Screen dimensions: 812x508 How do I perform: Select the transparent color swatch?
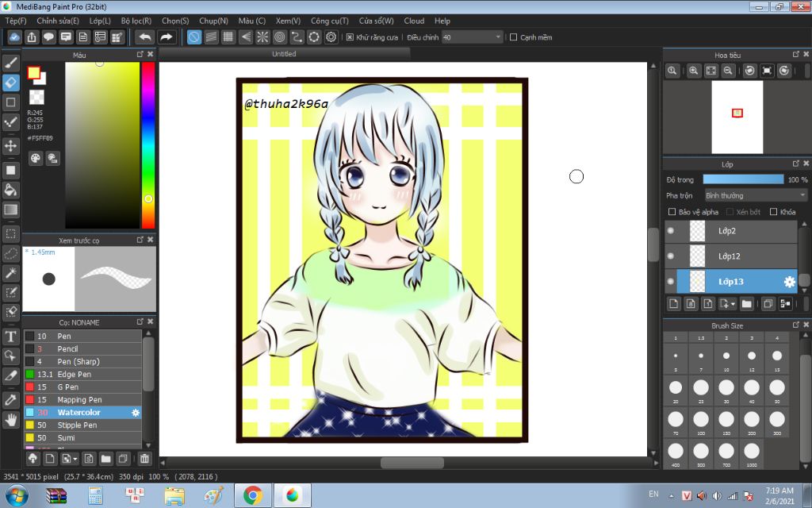coord(36,97)
